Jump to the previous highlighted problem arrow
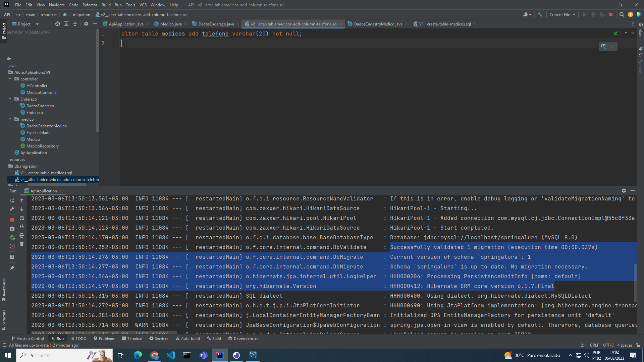Viewport: 644px width, 362px height. coord(626,33)
